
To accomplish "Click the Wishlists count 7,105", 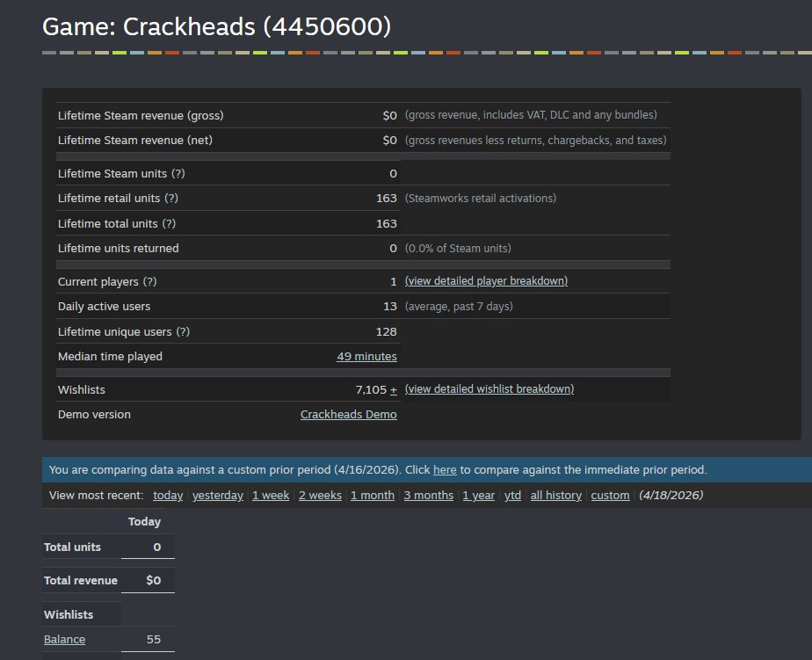I will [371, 389].
